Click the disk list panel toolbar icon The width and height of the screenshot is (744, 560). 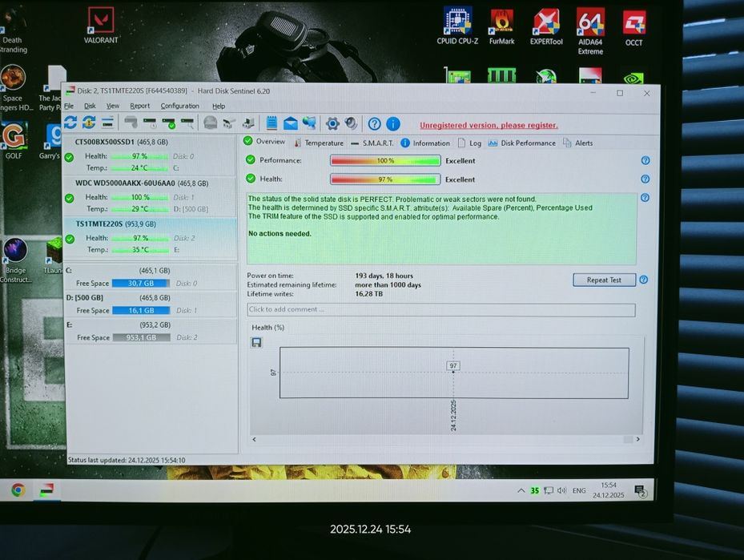(x=107, y=123)
